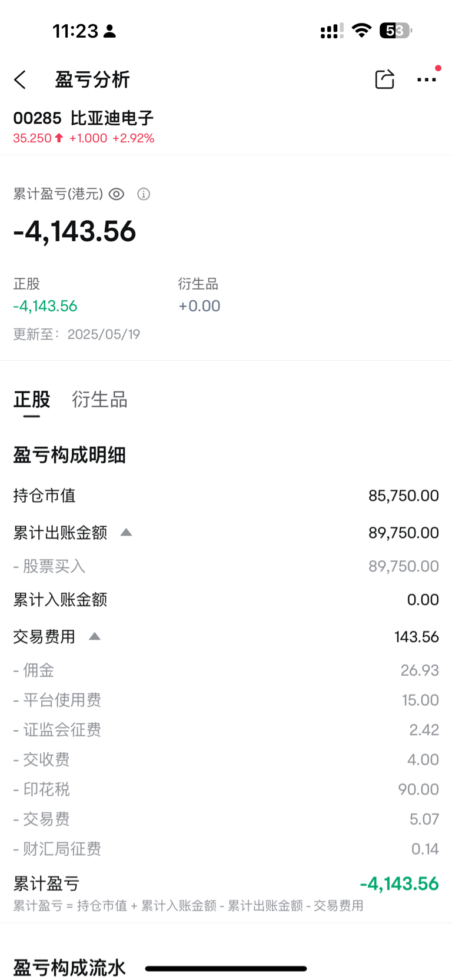This screenshot has width=452, height=980.
Task: Open the three-dot more menu
Action: tap(426, 79)
